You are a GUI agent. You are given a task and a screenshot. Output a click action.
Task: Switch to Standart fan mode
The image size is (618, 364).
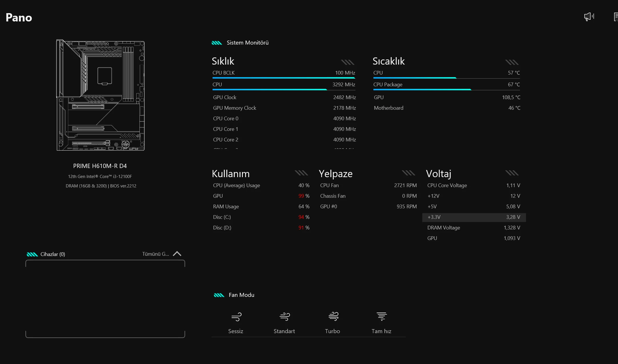[x=284, y=316]
